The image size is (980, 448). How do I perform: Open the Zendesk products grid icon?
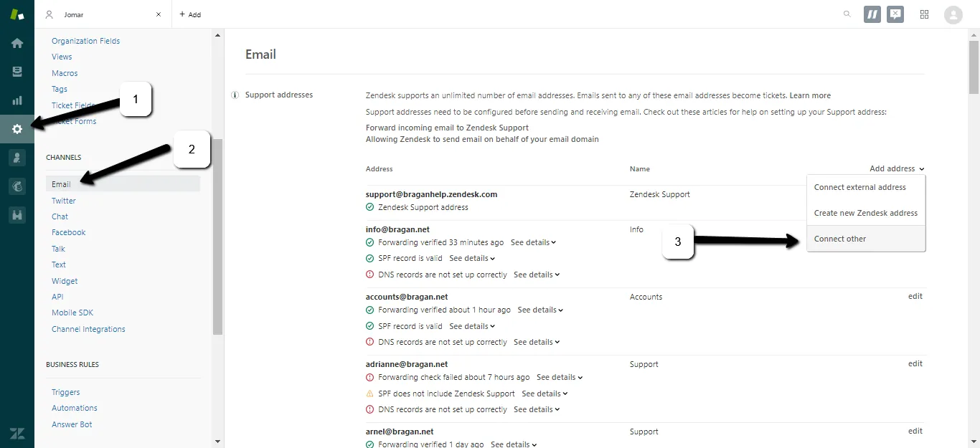[x=924, y=14]
